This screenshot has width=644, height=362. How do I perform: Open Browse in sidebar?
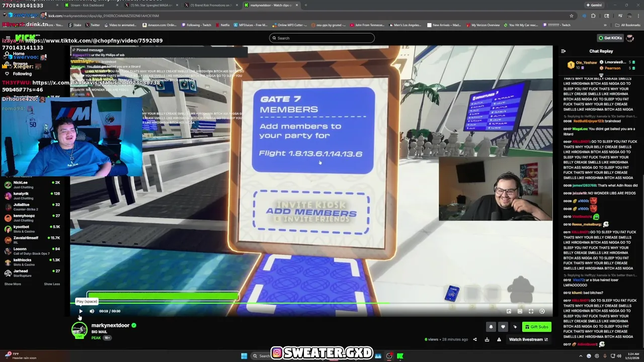(20, 64)
